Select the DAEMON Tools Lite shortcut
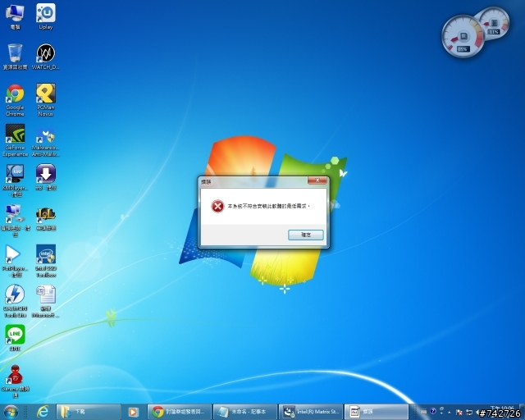This screenshot has height=420, width=525. tap(15, 301)
